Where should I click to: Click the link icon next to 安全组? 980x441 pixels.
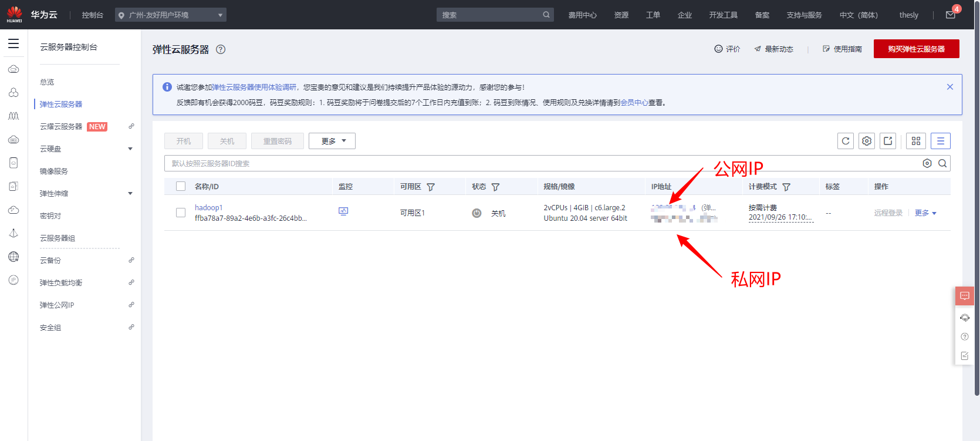pos(131,327)
